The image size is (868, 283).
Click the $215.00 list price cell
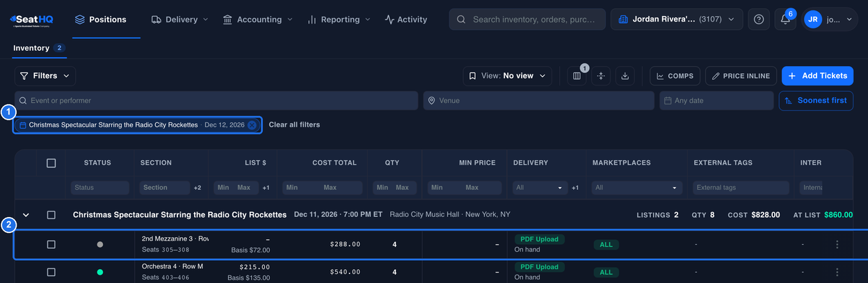(x=255, y=267)
